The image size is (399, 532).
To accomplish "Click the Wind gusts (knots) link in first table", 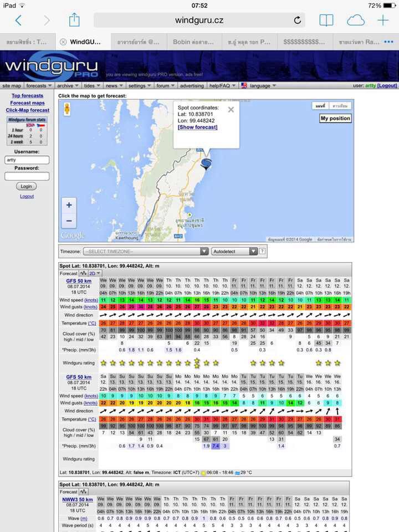I will 90,307.
